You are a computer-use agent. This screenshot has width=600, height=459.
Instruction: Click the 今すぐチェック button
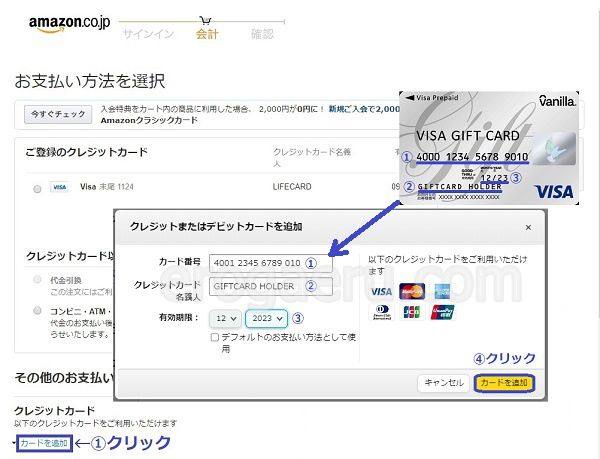tap(58, 114)
